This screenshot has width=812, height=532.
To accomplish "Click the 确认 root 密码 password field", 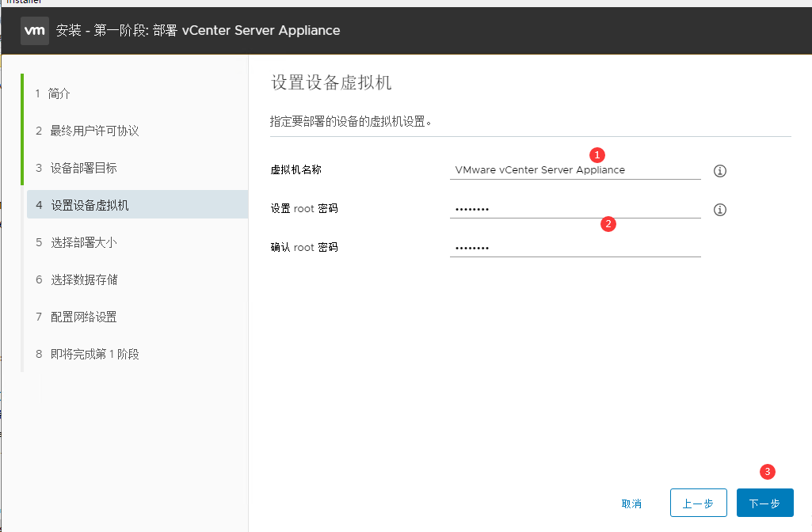I will [x=574, y=248].
